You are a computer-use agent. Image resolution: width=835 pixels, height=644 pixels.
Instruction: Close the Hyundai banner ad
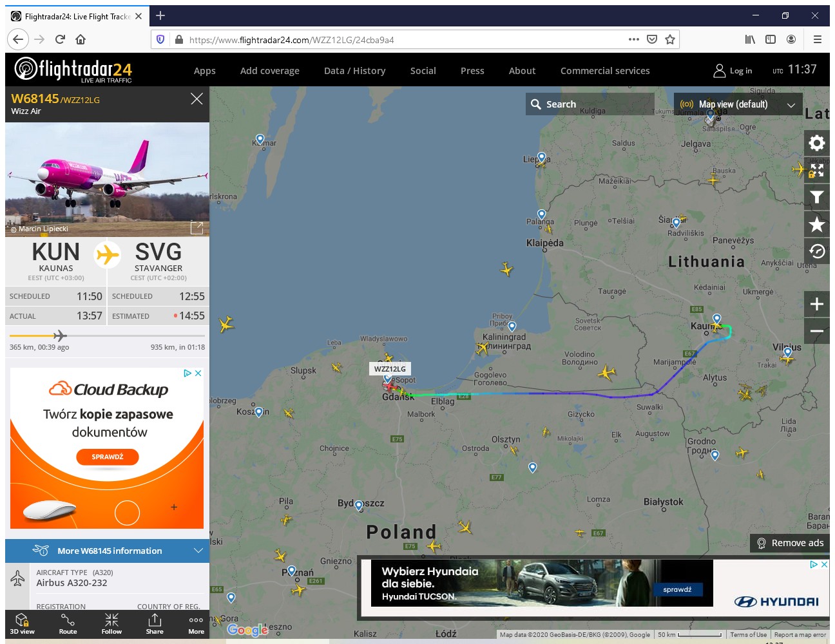(x=824, y=564)
